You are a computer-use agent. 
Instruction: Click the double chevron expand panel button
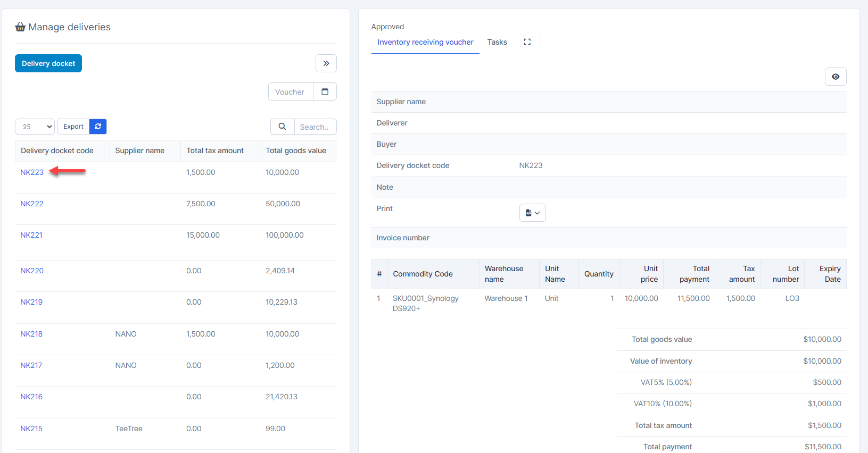(326, 63)
